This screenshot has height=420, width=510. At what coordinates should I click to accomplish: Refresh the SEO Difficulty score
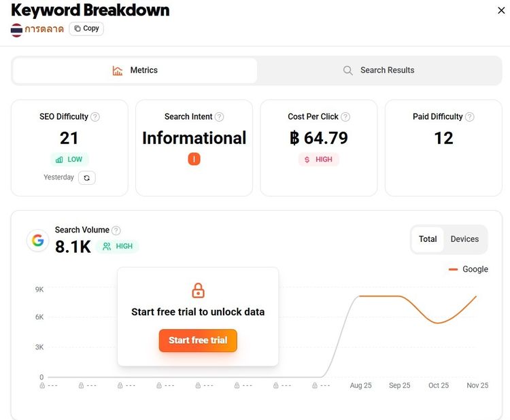click(x=86, y=177)
